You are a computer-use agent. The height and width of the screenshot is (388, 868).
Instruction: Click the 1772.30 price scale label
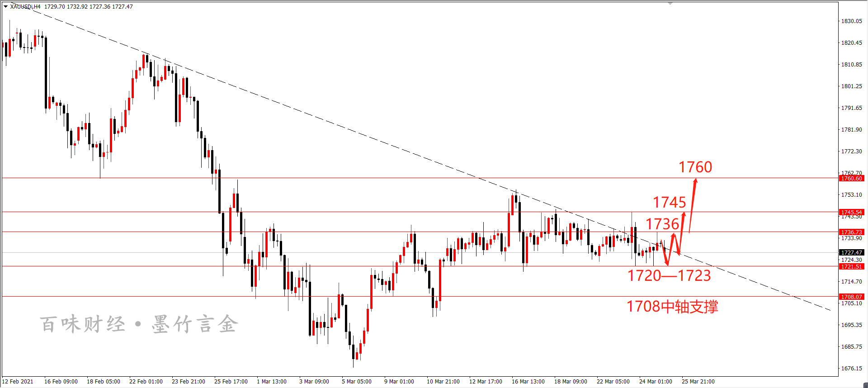click(851, 151)
